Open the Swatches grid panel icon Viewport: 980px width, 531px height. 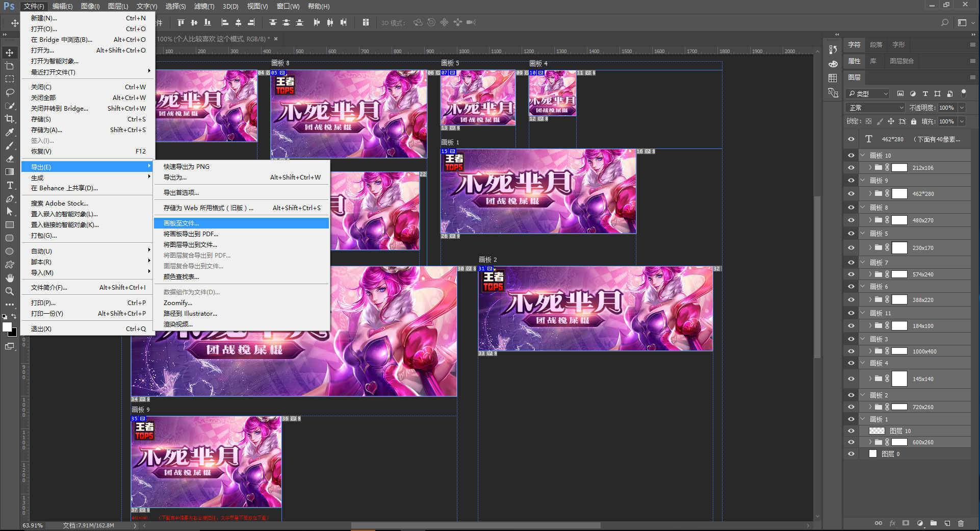tap(833, 78)
